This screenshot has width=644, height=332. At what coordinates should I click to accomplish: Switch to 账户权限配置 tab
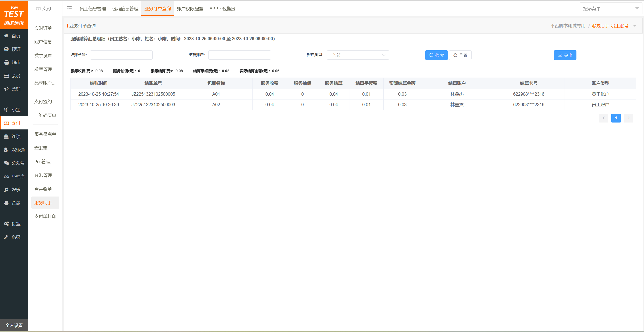190,9
